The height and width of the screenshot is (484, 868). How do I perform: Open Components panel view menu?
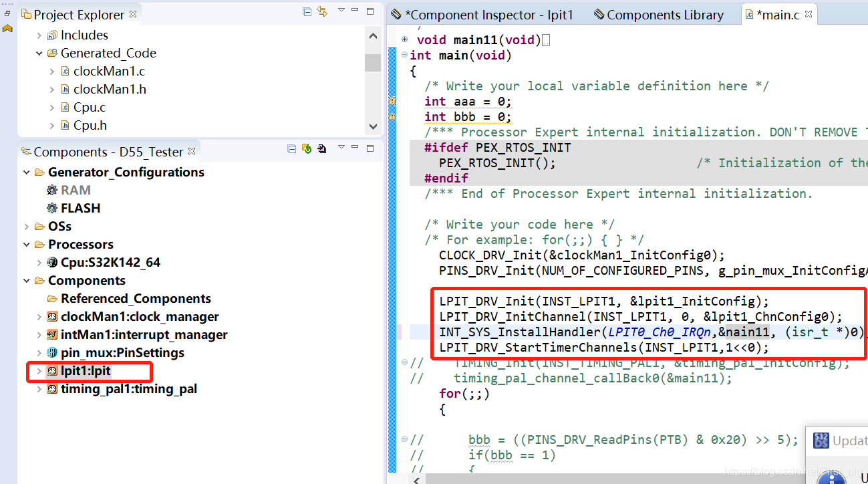(x=341, y=148)
